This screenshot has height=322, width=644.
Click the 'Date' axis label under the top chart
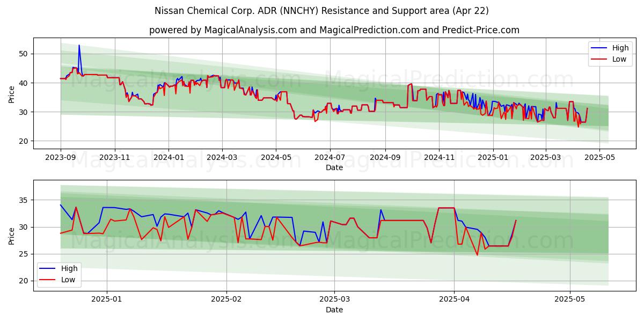click(334, 168)
